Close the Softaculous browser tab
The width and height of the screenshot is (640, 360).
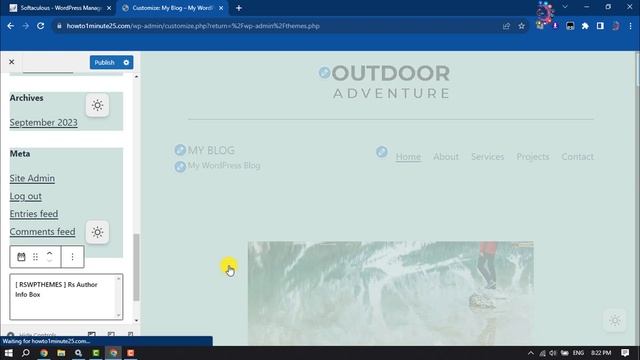[x=109, y=8]
